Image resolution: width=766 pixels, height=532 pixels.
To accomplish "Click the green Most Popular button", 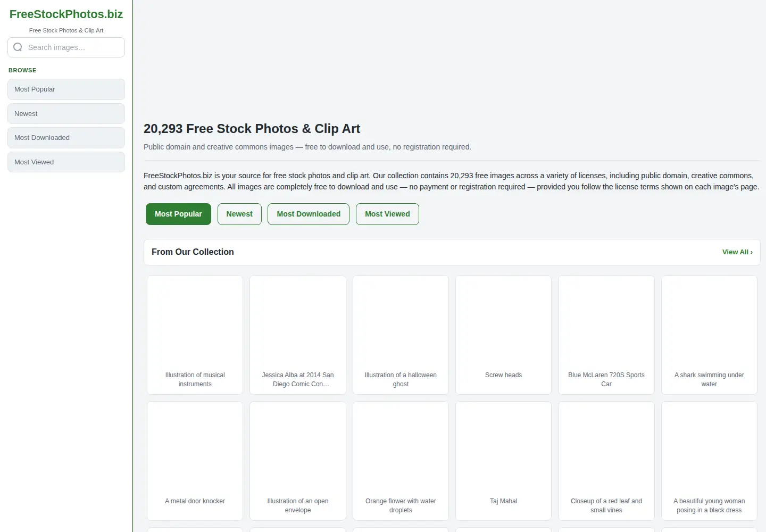I will [178, 214].
